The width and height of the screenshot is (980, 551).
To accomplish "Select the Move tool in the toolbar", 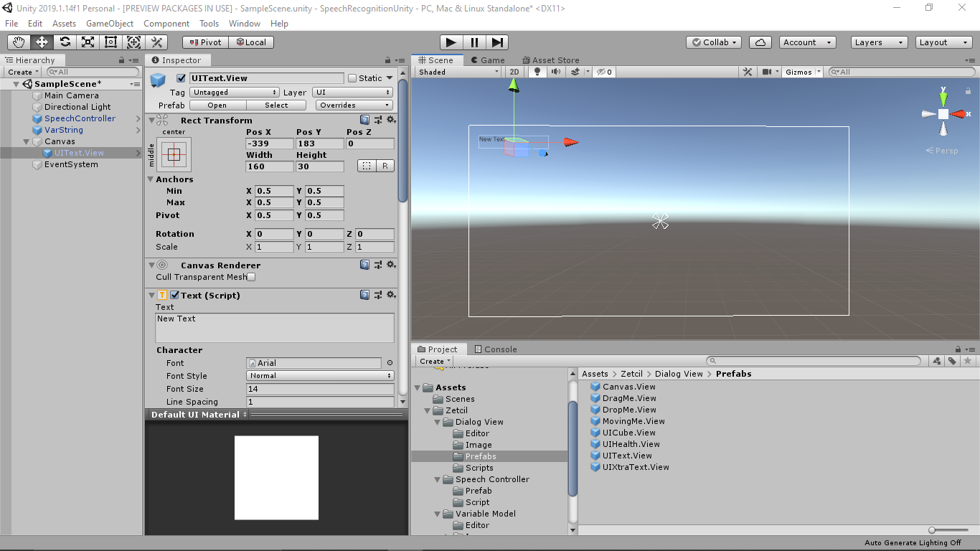I will (x=41, y=42).
